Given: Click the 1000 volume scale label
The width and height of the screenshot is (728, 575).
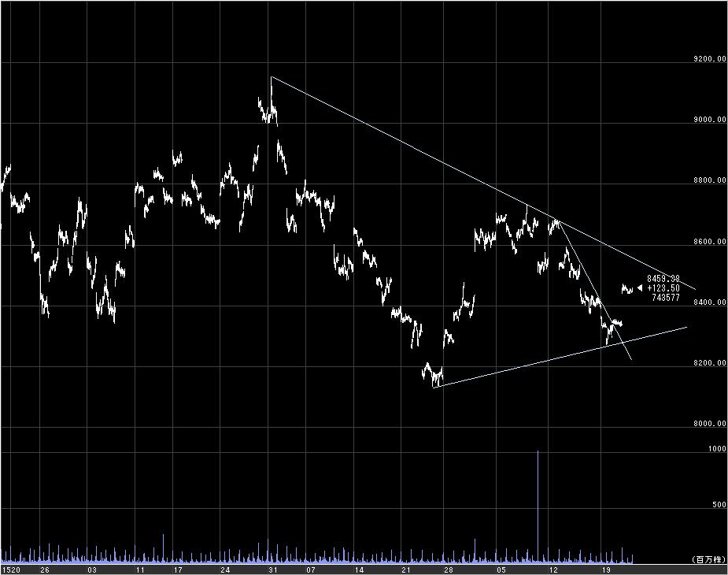Looking at the screenshot, I should point(717,448).
